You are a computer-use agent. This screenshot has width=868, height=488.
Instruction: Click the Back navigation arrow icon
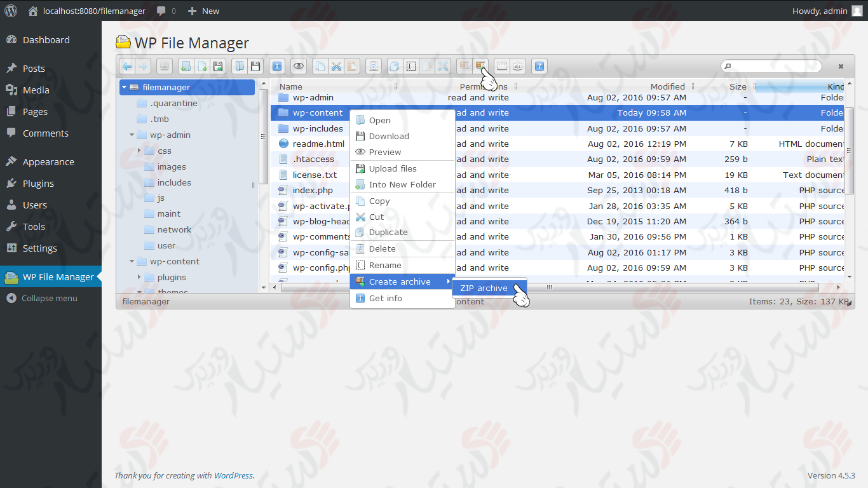[126, 66]
